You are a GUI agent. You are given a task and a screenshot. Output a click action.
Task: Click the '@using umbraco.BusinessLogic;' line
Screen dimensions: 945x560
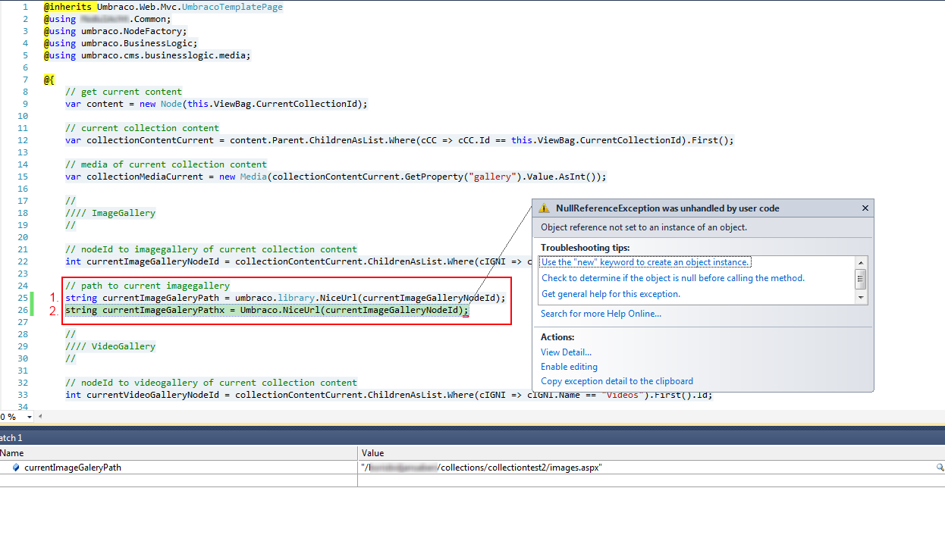(x=121, y=43)
